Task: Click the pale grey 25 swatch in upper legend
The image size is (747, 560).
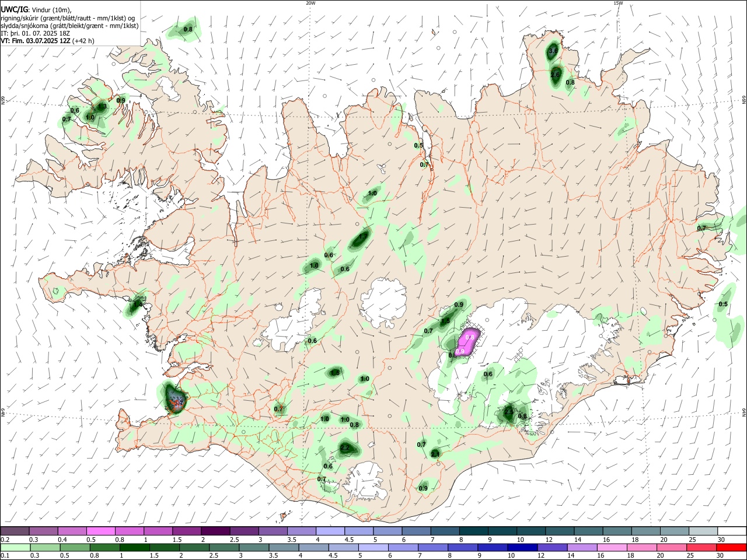Action: tap(703, 530)
